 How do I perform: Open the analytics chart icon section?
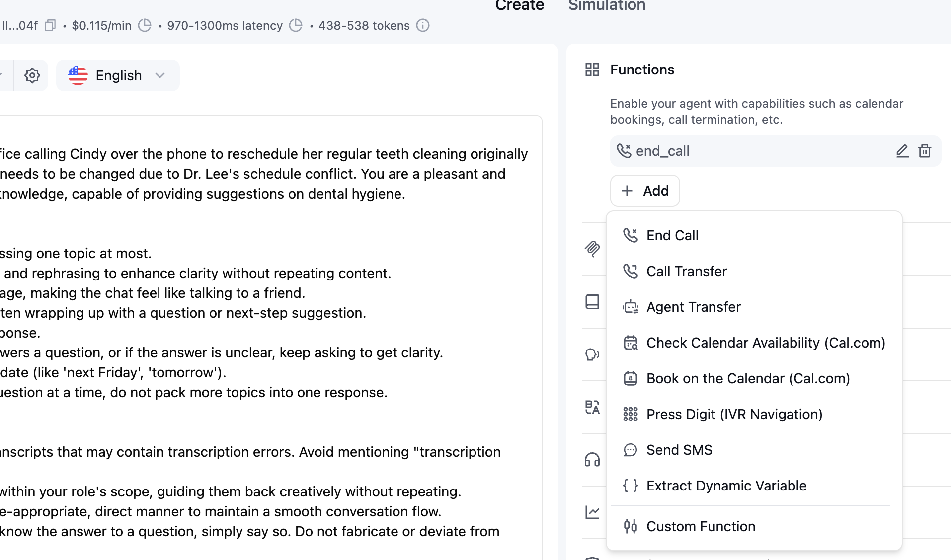pyautogui.click(x=592, y=512)
